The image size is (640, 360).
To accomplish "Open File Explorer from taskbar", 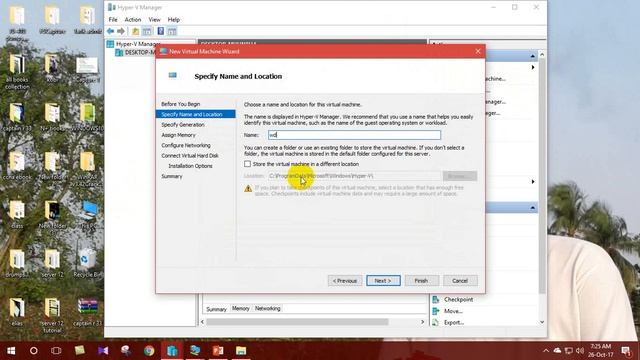I will (x=241, y=351).
